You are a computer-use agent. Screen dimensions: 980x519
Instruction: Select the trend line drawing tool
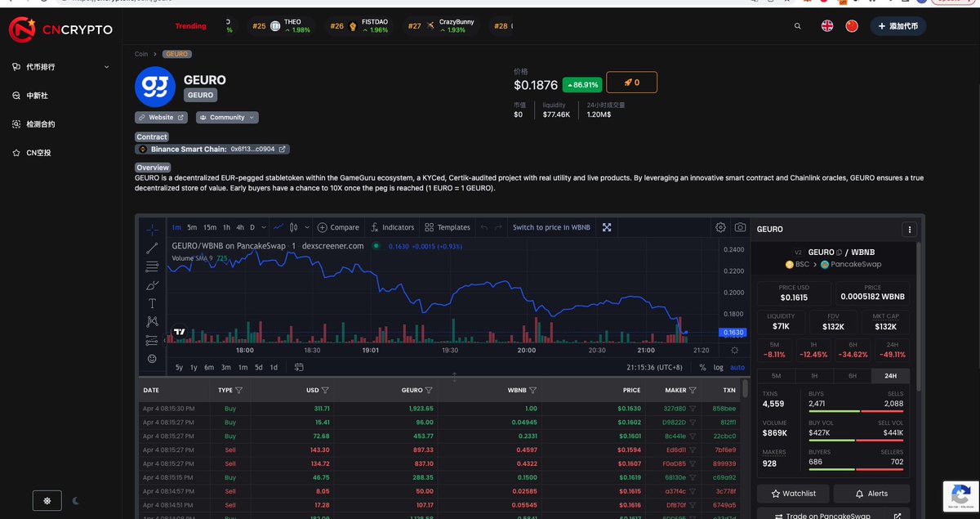click(x=152, y=248)
